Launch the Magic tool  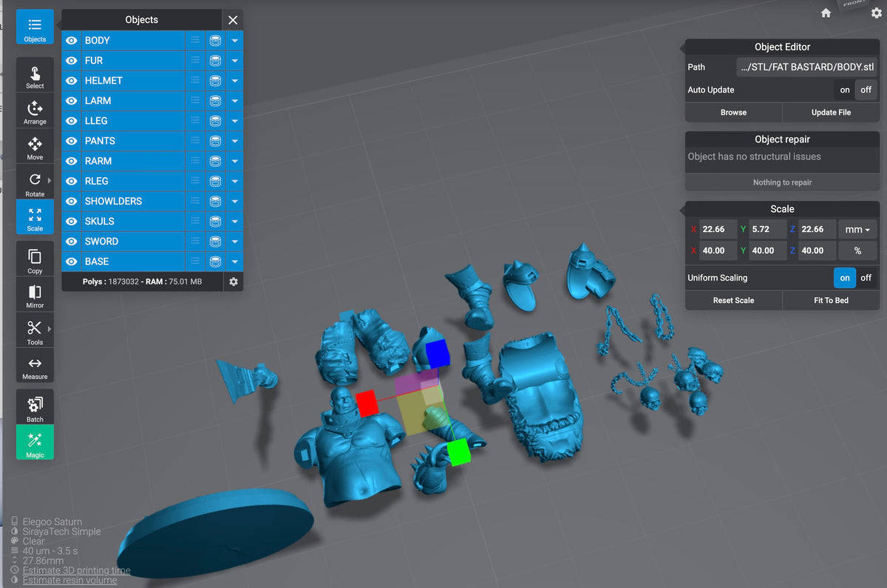35,443
